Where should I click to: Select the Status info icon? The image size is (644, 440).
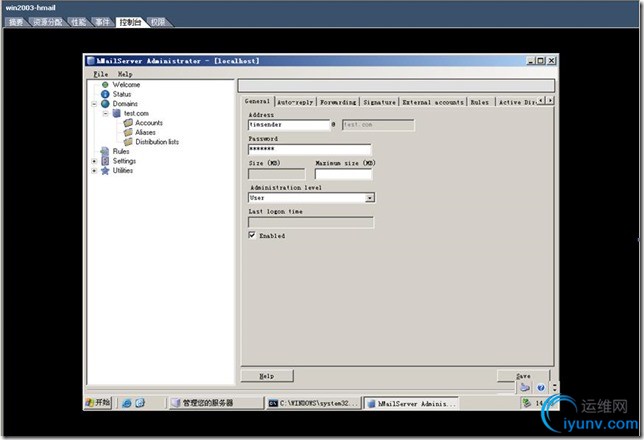105,94
